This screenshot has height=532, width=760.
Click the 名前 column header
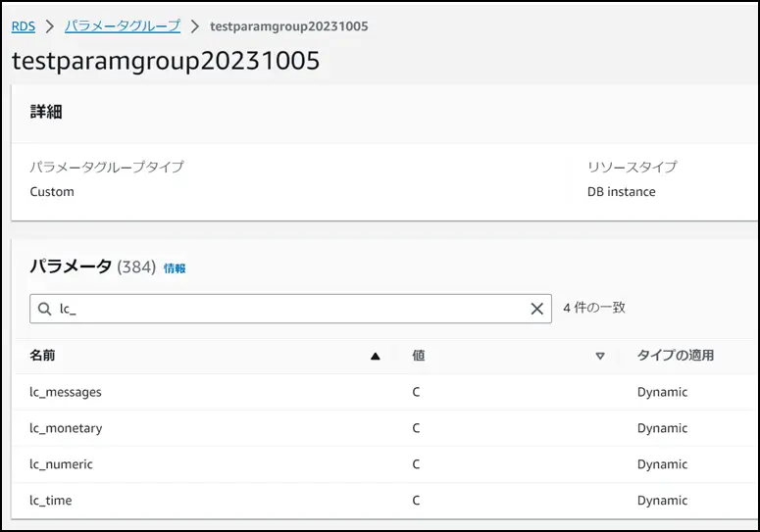pos(42,356)
